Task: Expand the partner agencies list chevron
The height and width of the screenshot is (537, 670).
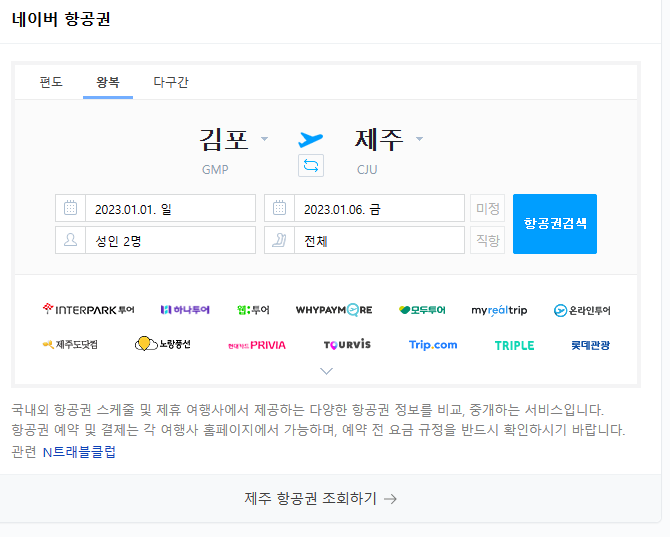Action: point(326,371)
